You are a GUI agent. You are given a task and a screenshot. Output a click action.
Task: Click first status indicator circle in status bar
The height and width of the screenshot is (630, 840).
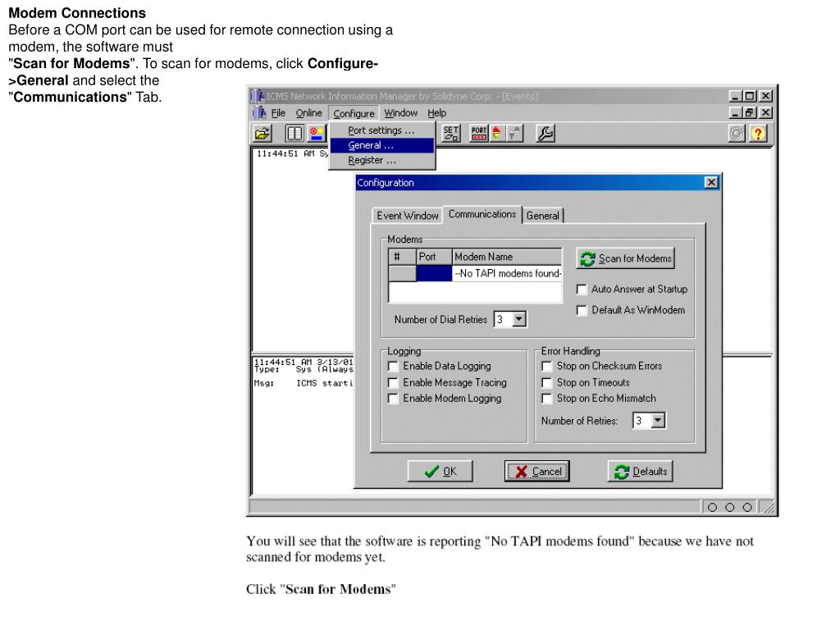point(712,507)
